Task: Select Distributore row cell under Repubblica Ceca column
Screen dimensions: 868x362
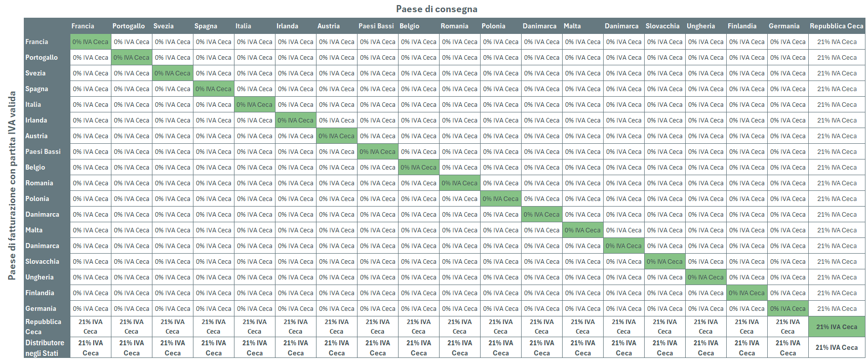Action: coord(837,348)
